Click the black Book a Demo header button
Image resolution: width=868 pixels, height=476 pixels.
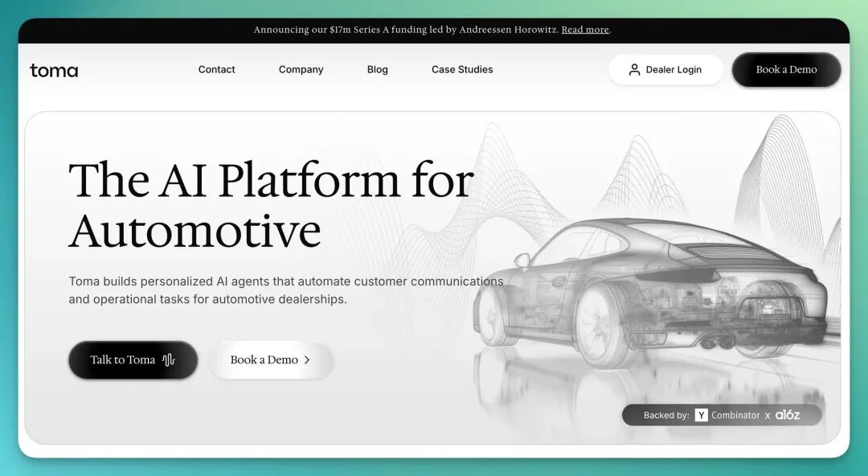pos(786,70)
